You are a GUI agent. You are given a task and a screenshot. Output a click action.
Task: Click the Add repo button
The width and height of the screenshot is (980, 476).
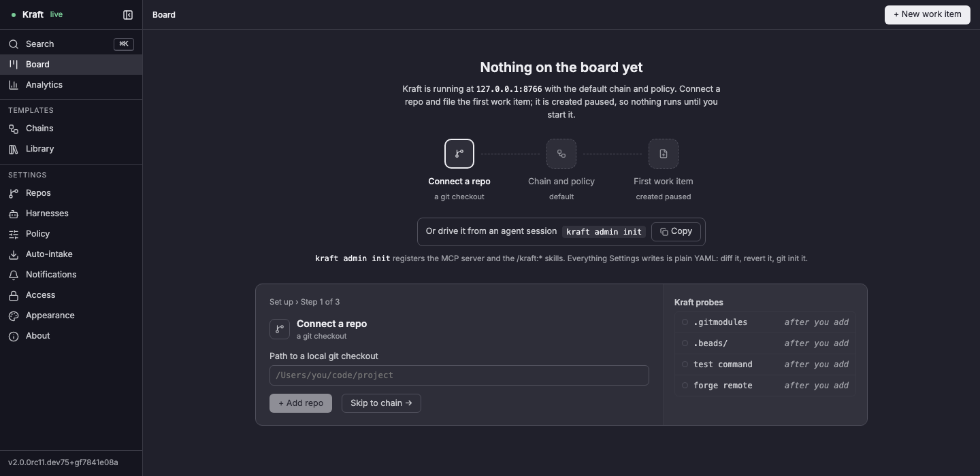click(x=301, y=403)
